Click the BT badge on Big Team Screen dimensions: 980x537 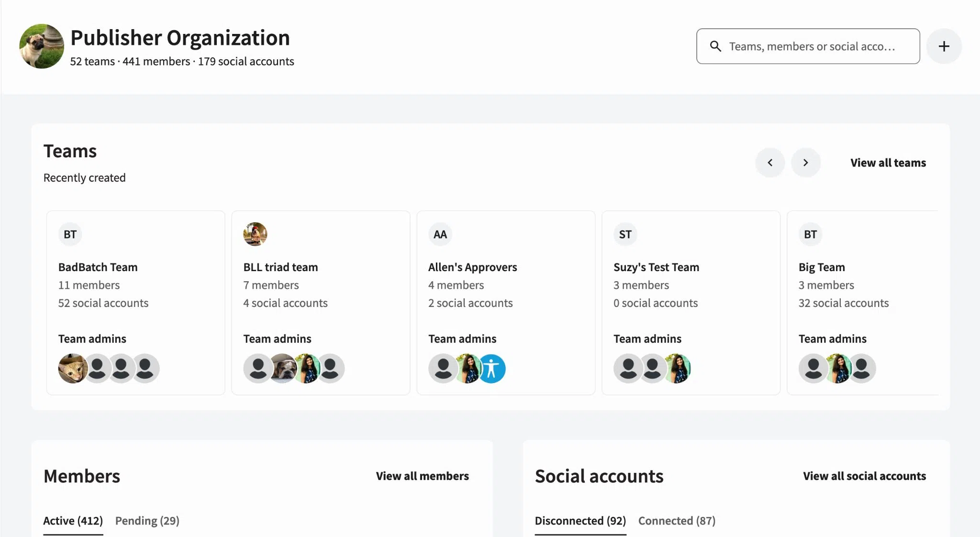pyautogui.click(x=810, y=234)
